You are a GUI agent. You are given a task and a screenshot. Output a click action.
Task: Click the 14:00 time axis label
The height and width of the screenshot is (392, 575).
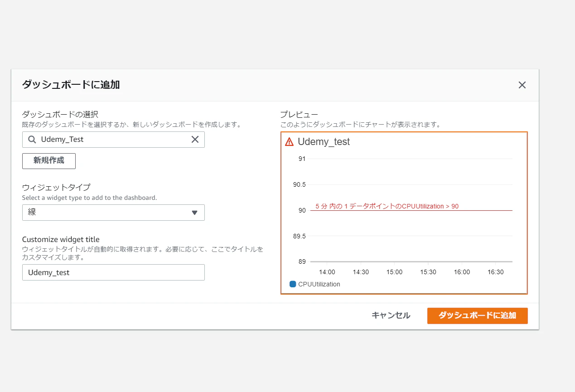327,272
